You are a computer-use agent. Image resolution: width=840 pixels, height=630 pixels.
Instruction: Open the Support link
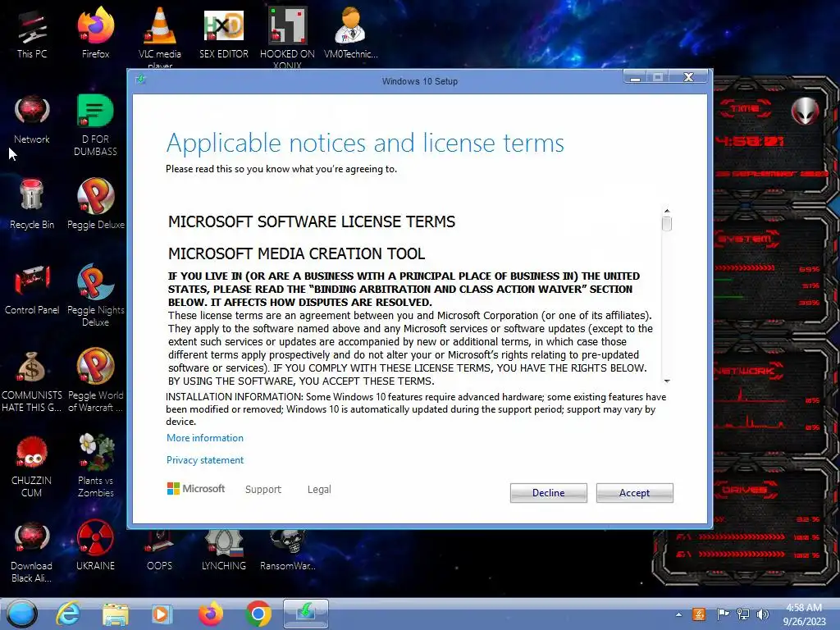[x=263, y=489]
